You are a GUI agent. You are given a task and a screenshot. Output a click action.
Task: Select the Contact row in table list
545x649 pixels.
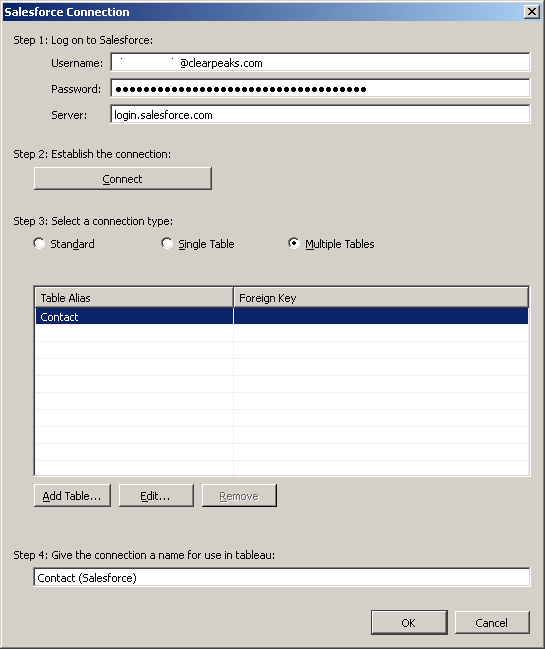click(x=281, y=317)
